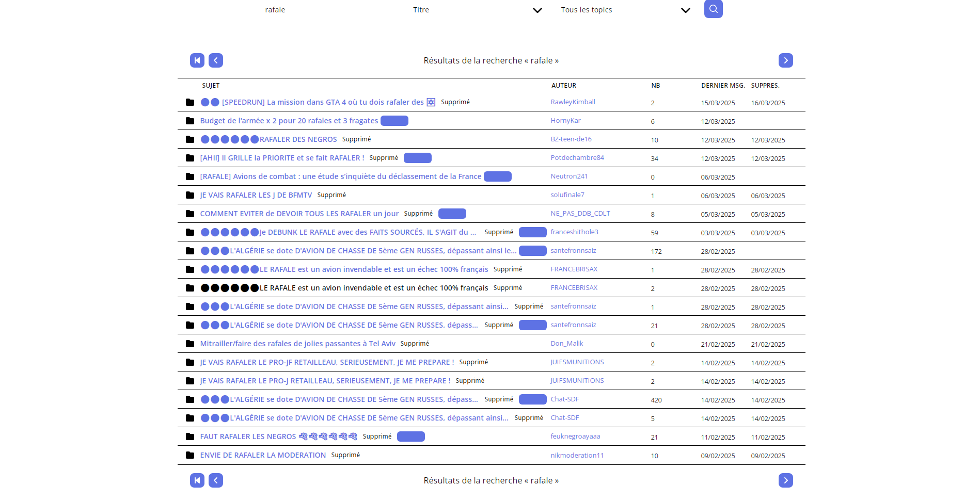980x501 pixels.
Task: Click folder icon of the [SPEEDRUN] topic
Action: click(x=190, y=102)
